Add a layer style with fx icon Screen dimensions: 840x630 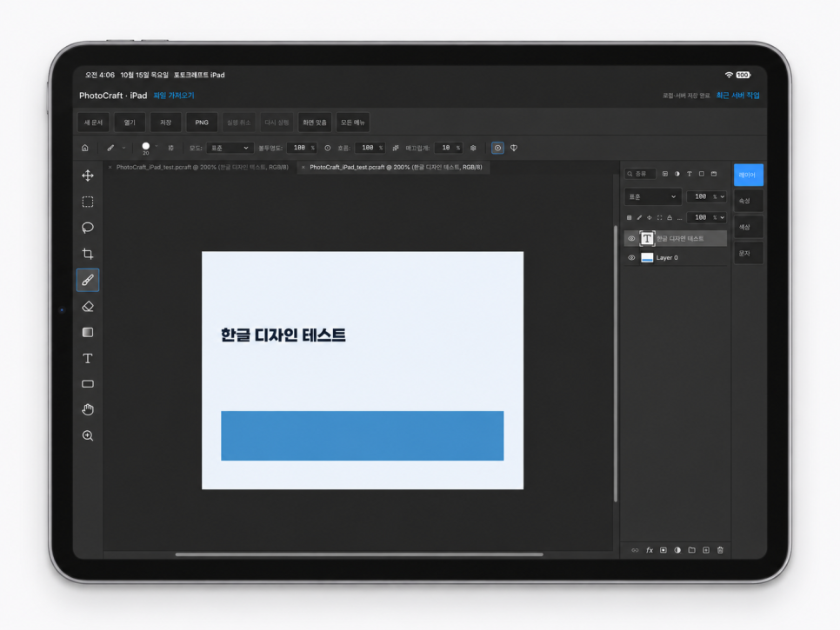[650, 550]
